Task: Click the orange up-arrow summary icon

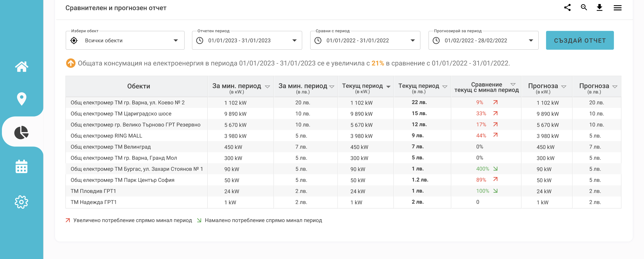Action: click(x=70, y=63)
